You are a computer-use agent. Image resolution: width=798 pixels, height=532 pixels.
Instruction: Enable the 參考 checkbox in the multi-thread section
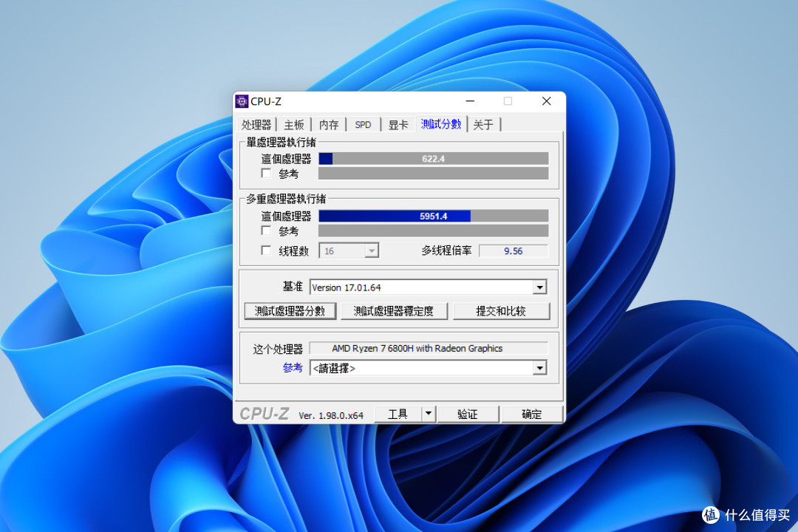click(x=266, y=231)
